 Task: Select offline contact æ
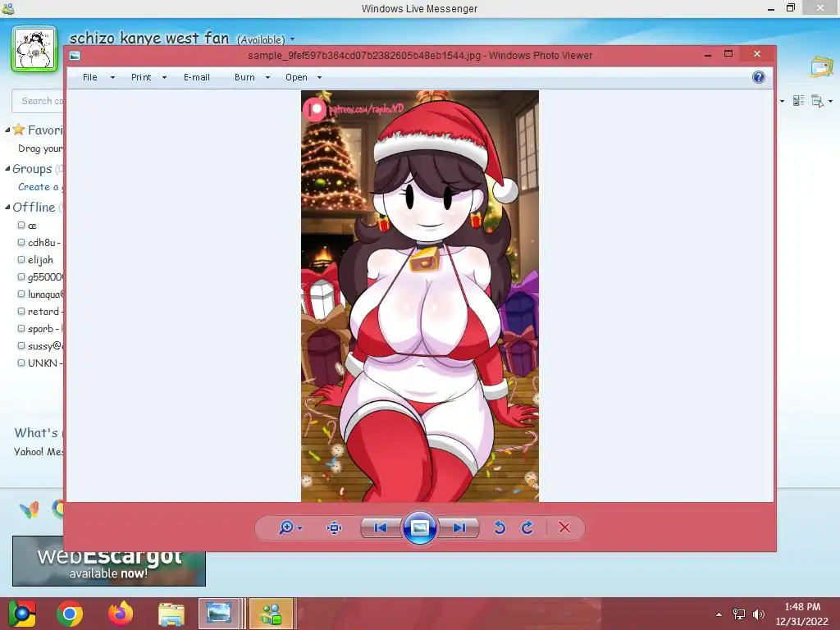(32, 226)
